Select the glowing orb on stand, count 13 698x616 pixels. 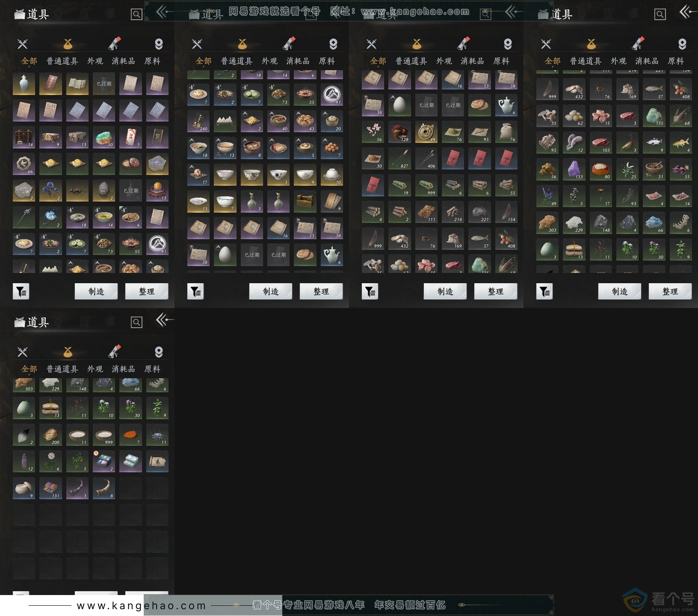point(157,191)
